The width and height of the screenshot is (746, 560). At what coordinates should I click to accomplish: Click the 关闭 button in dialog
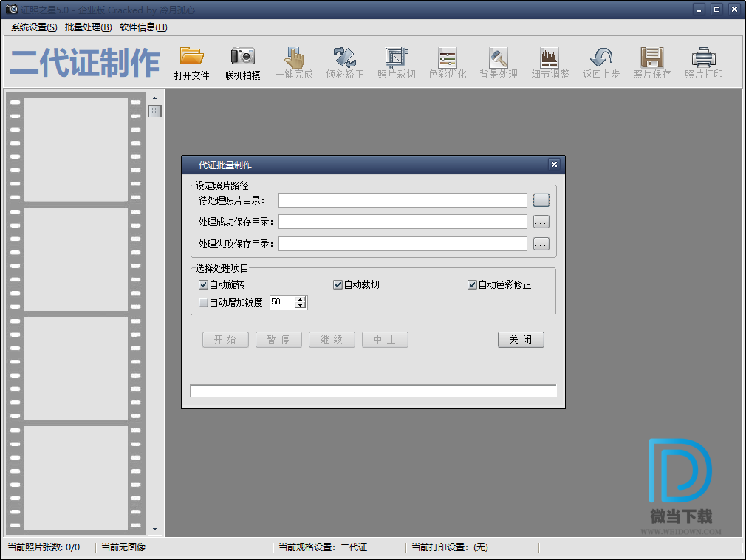[x=521, y=339]
